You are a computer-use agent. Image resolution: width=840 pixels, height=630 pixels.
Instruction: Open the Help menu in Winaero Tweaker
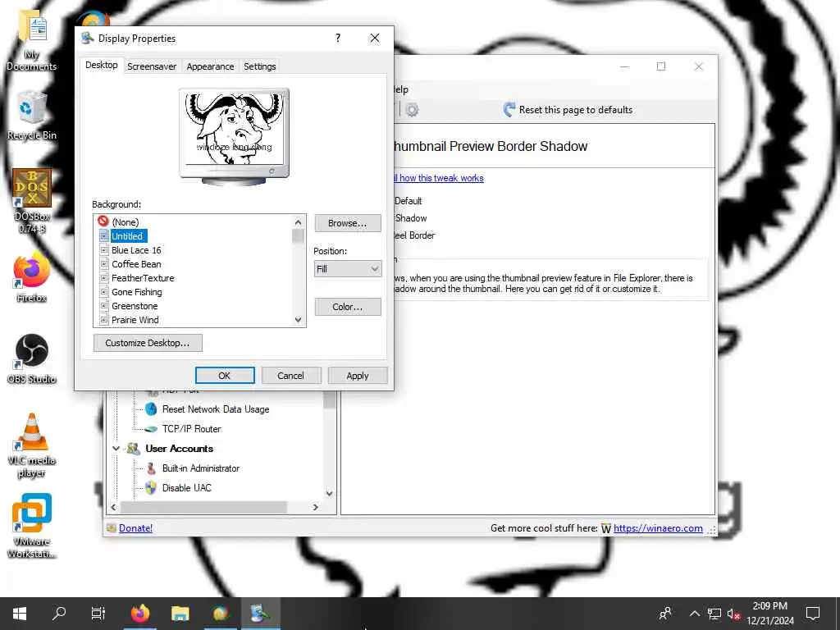[x=399, y=89]
